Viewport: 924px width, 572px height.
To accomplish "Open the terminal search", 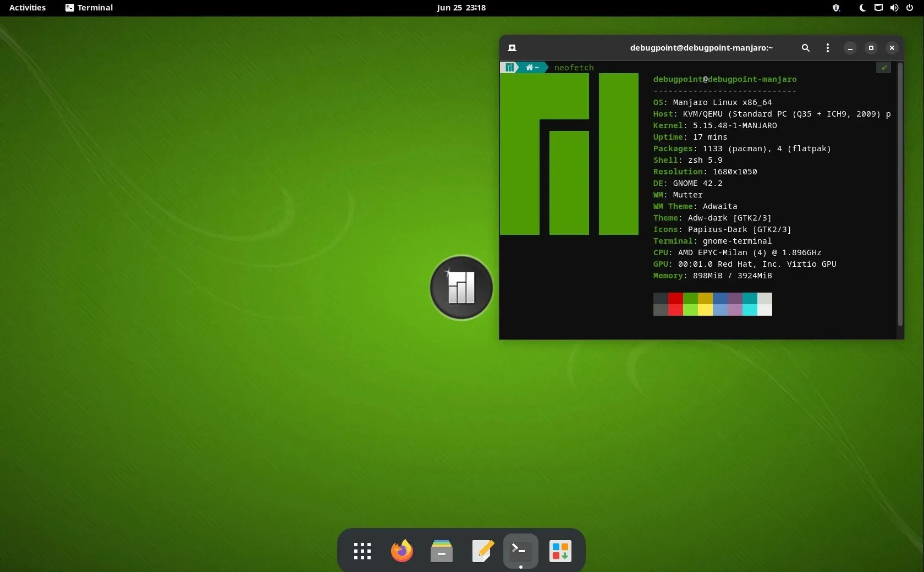I will click(x=805, y=48).
